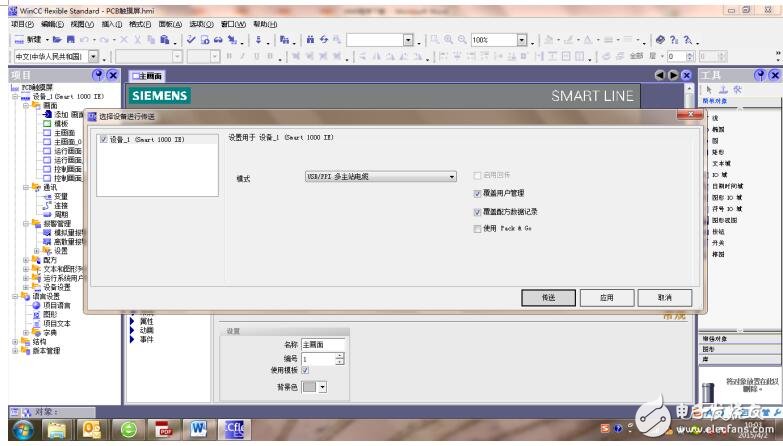Click the question mark help icon
The height and width of the screenshot is (446, 783).
[x=674, y=39]
